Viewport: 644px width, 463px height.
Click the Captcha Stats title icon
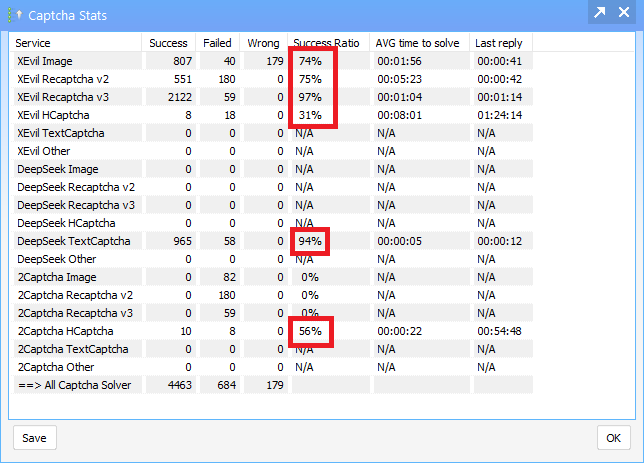coord(15,15)
